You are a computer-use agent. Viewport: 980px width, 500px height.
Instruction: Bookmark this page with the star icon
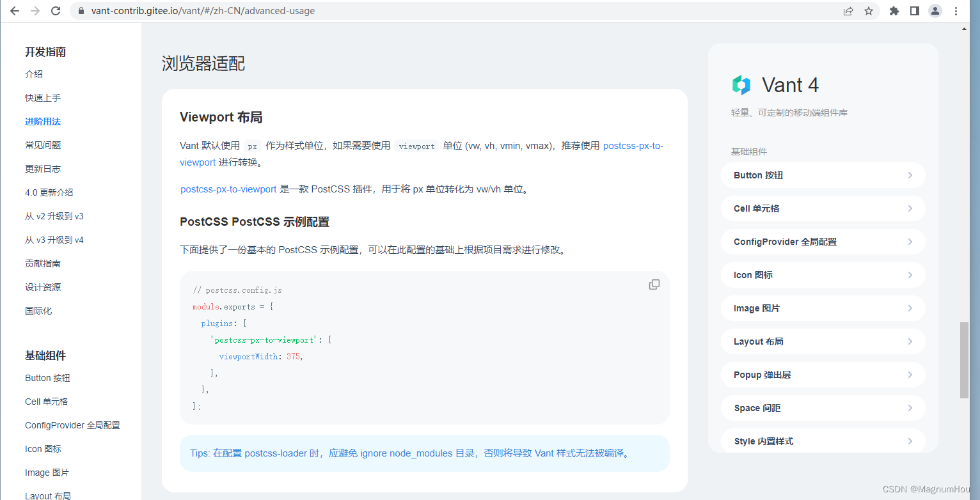[x=869, y=10]
